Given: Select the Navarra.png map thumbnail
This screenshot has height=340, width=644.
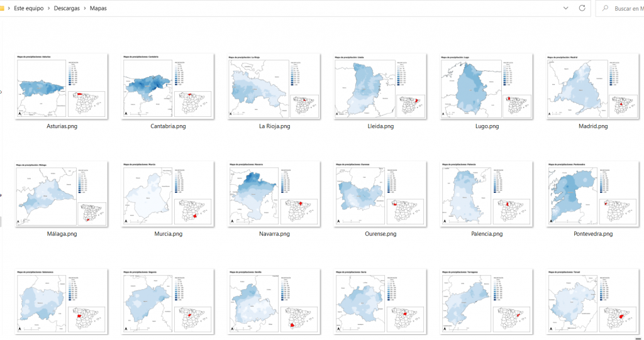Looking at the screenshot, I should 274,194.
